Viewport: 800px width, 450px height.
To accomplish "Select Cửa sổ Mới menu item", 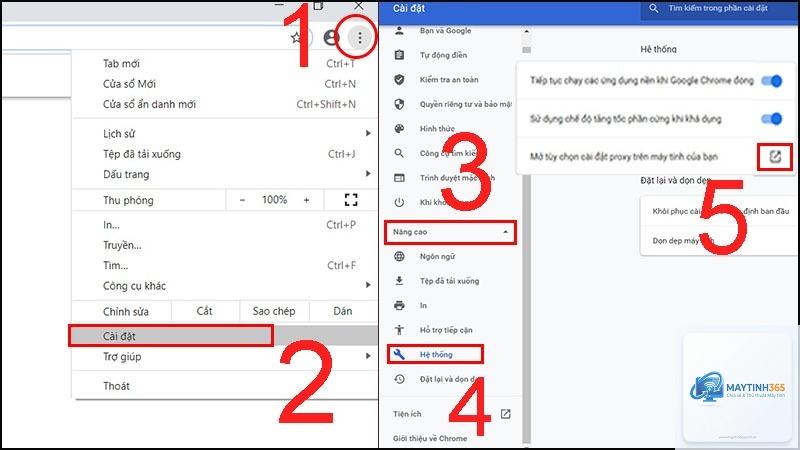I will [x=224, y=84].
